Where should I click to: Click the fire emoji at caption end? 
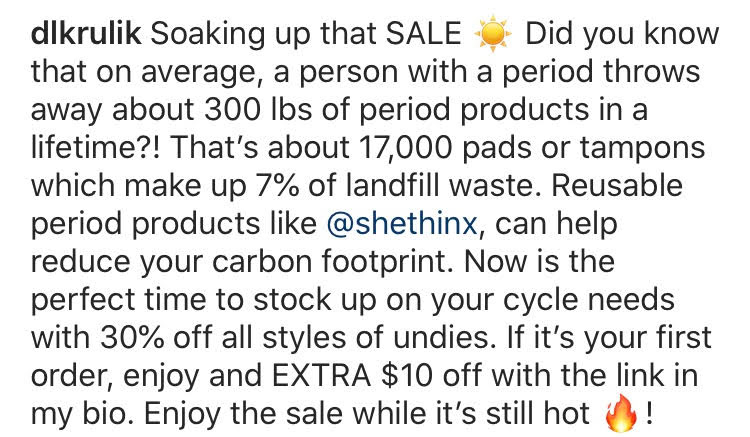(x=622, y=412)
